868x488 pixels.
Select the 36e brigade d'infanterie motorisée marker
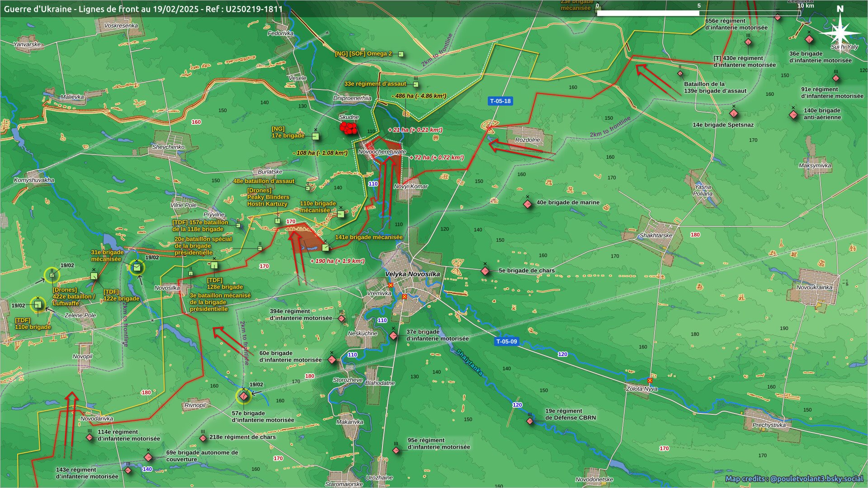[809, 39]
